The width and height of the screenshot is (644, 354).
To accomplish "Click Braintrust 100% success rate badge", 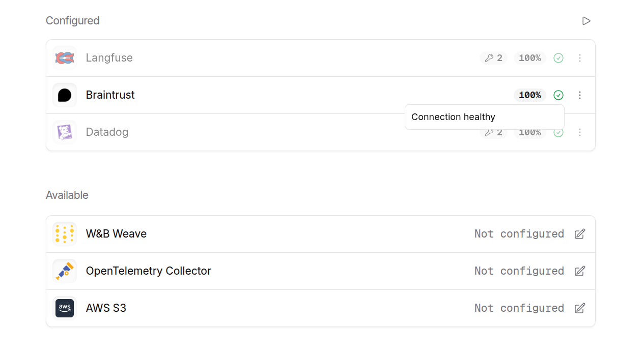I will click(529, 95).
